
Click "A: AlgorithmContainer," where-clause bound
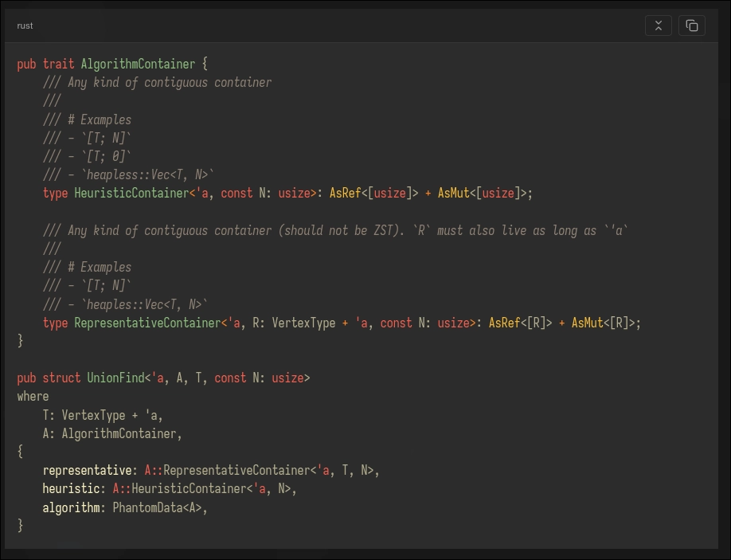[x=112, y=433]
